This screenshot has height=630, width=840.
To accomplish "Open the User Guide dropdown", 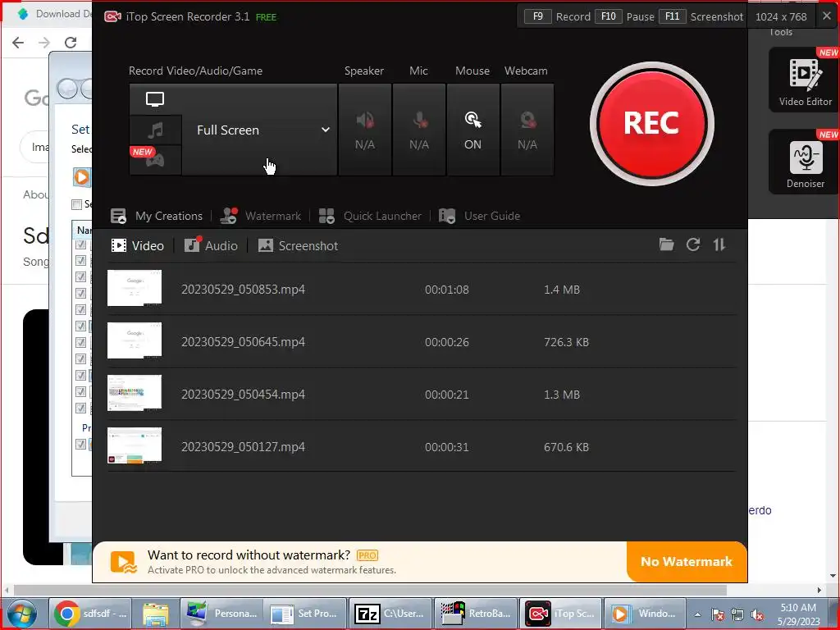I will click(479, 216).
